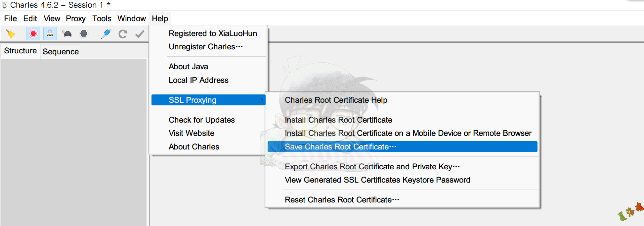Click the broom Clear Session icon

click(x=11, y=34)
